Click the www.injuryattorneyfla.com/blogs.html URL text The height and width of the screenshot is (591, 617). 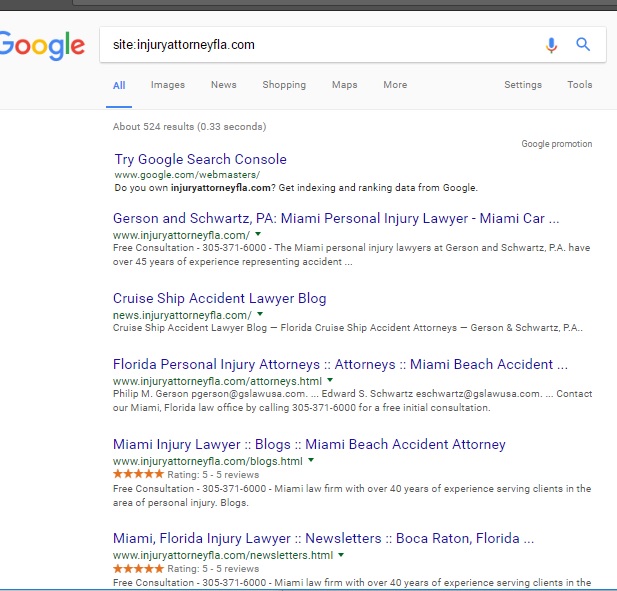pos(208,461)
